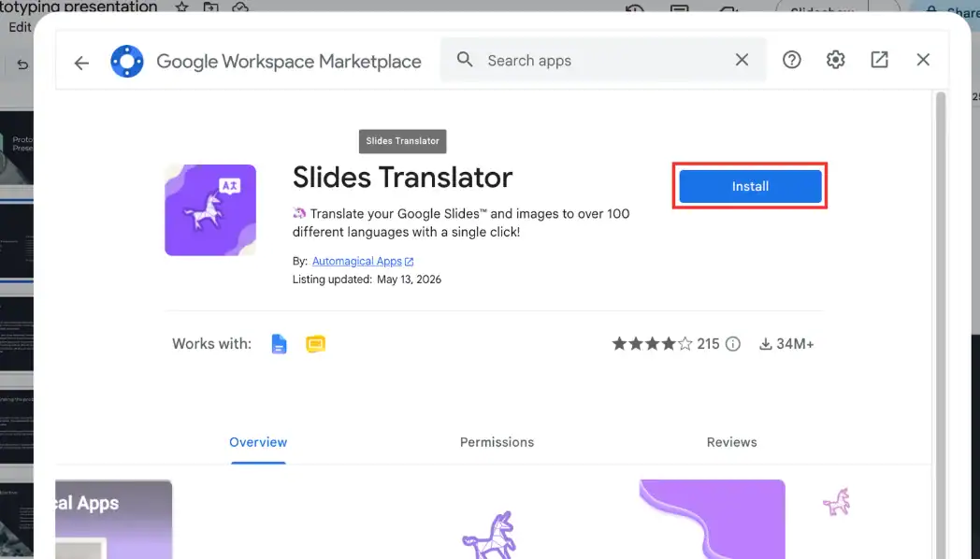Open the Marketplace settings gear
Viewport: 980px width, 559px height.
[836, 59]
